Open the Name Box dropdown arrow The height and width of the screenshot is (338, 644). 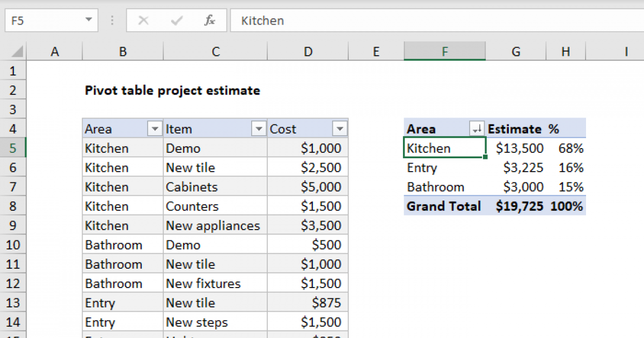[89, 20]
